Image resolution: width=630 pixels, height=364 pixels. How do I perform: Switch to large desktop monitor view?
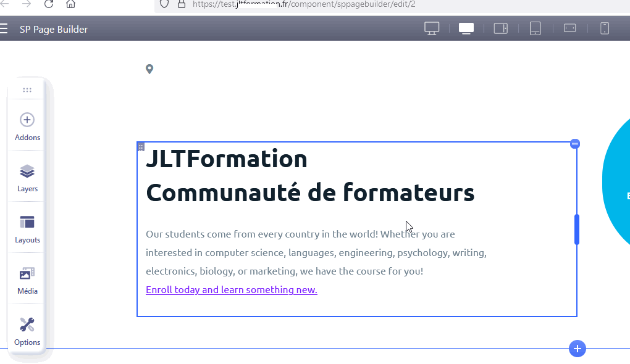432,28
